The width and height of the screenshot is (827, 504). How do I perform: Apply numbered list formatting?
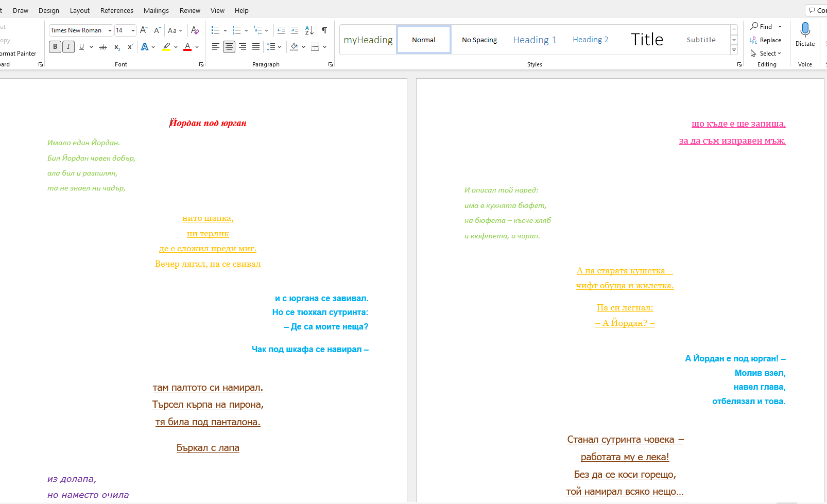coord(237,30)
